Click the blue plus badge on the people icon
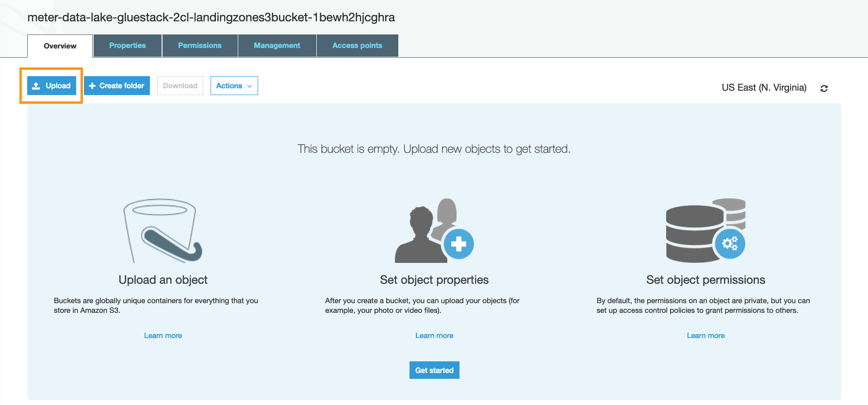868x405 pixels. tap(459, 244)
